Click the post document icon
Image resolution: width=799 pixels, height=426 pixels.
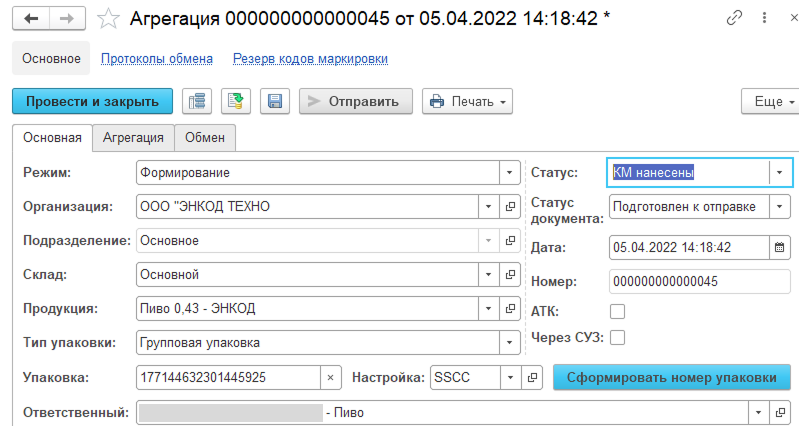(x=236, y=101)
